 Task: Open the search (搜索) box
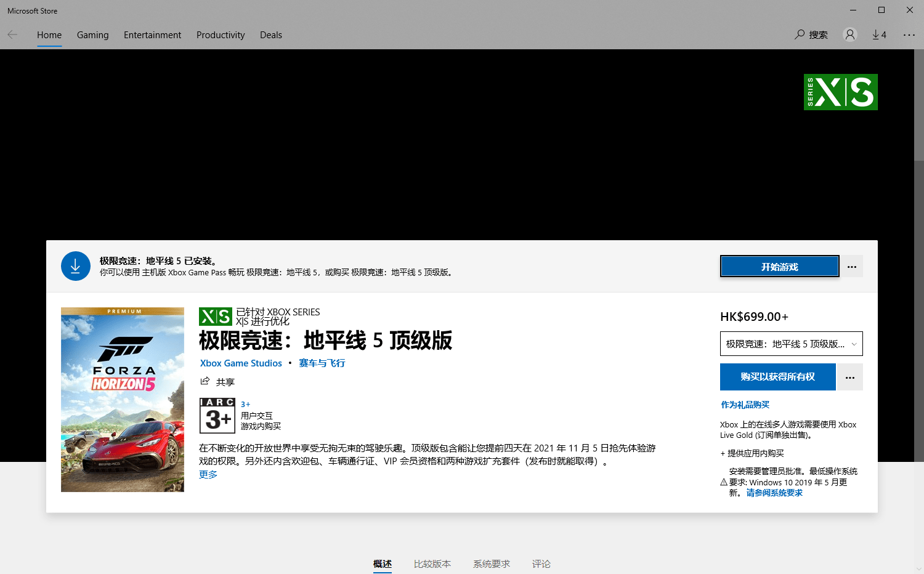(811, 34)
